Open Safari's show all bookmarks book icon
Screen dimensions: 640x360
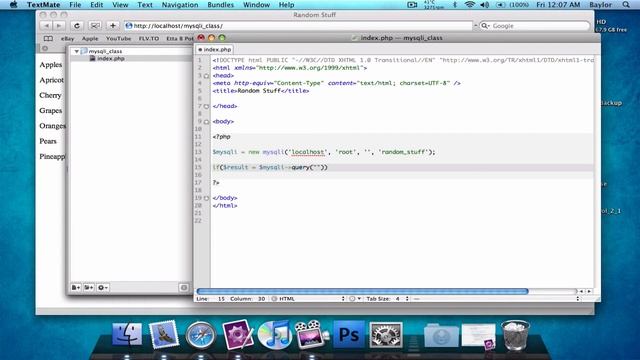48,38
